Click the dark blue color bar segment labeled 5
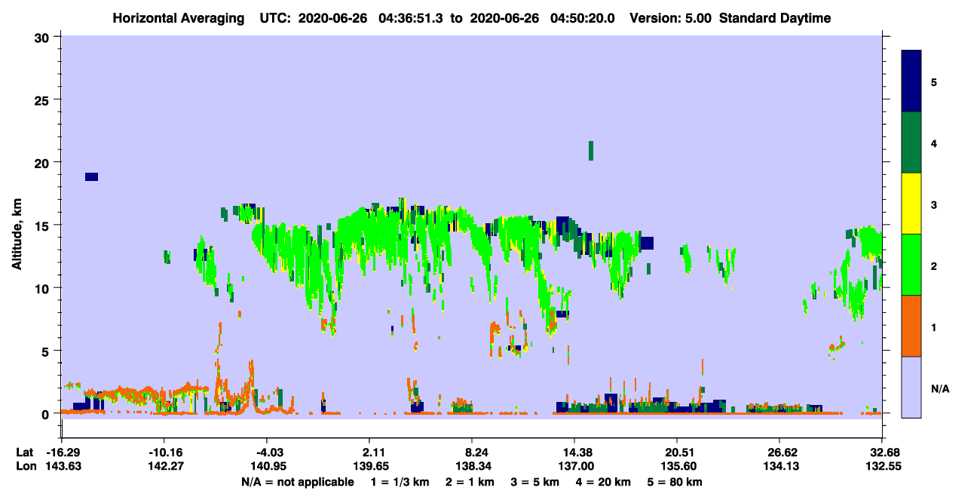980x503 pixels. click(x=911, y=81)
